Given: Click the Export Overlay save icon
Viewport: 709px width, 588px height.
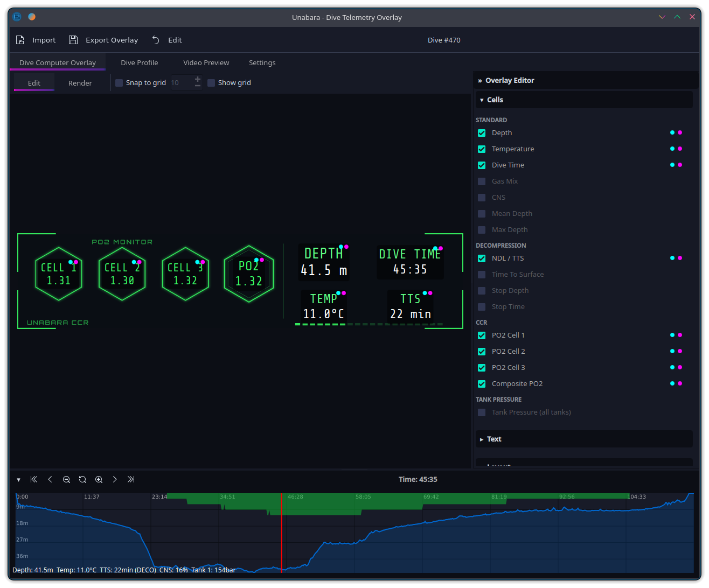Looking at the screenshot, I should tap(73, 40).
